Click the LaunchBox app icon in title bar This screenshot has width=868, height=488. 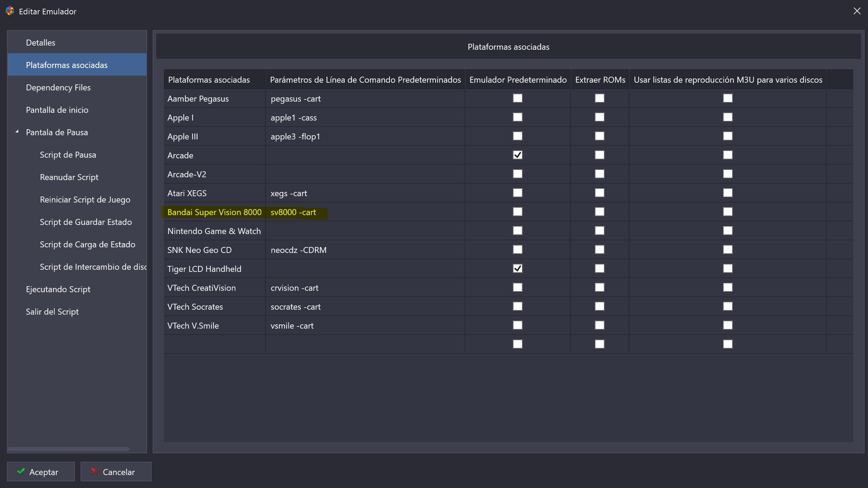coord(10,11)
